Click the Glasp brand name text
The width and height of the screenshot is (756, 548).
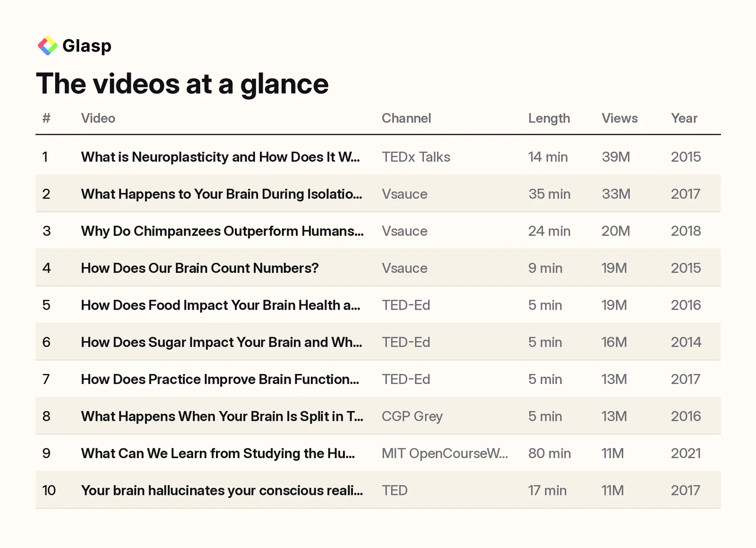87,46
